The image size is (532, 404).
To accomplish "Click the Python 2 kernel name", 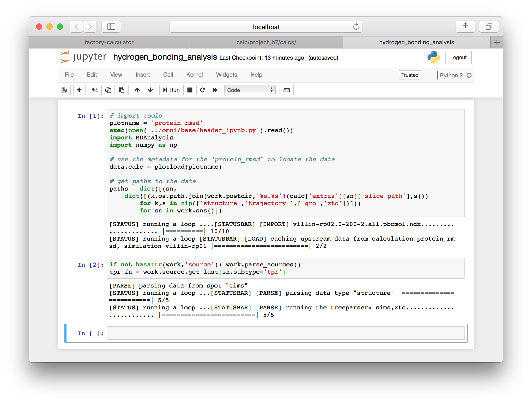I will coord(451,75).
